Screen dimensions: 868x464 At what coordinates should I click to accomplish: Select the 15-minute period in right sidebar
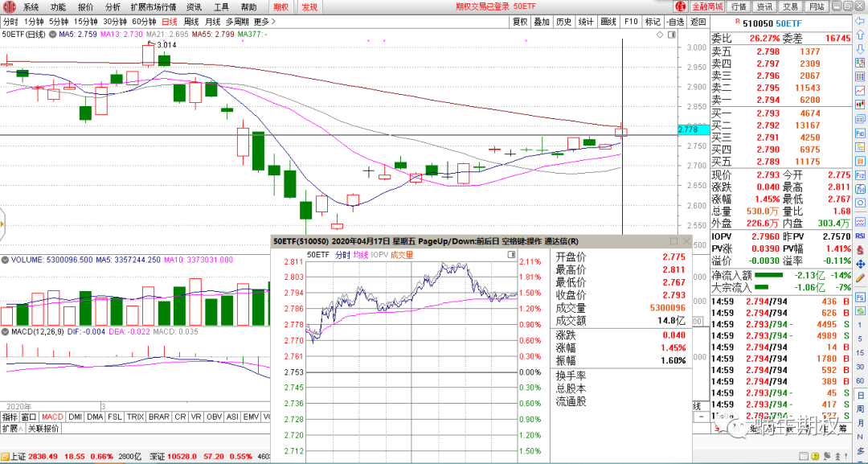pos(862,353)
